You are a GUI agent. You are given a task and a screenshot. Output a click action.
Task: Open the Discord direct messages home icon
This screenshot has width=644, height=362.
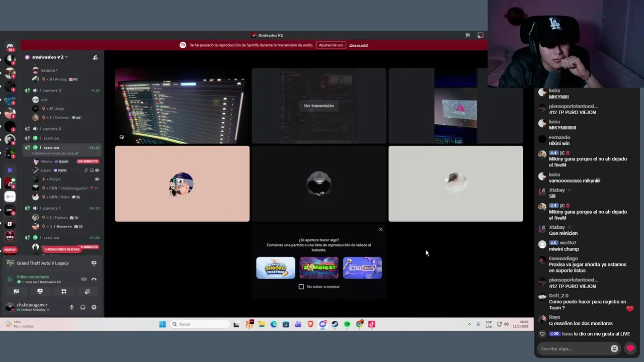pyautogui.click(x=10, y=47)
